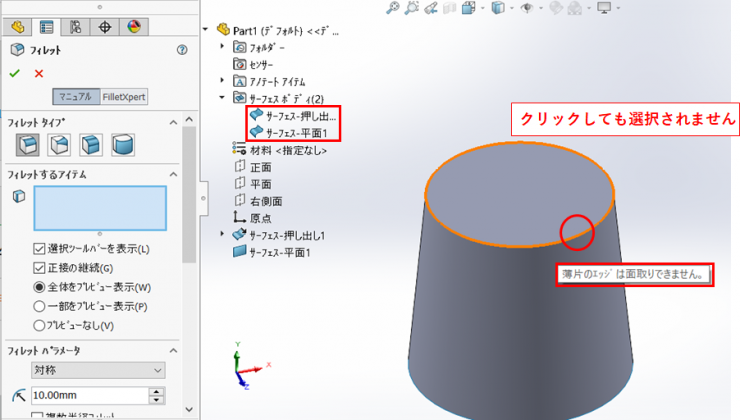Click property panel scroll up arrow
Screen dimensions: 740x420
[x=189, y=119]
